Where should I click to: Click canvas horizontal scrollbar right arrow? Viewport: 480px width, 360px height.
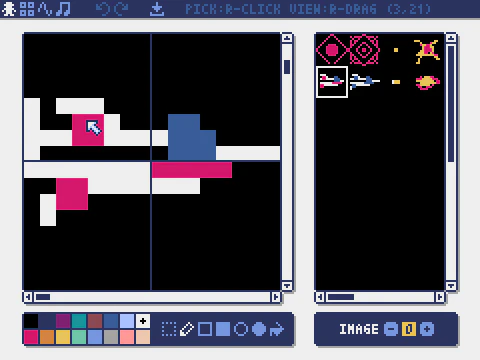(x=276, y=297)
